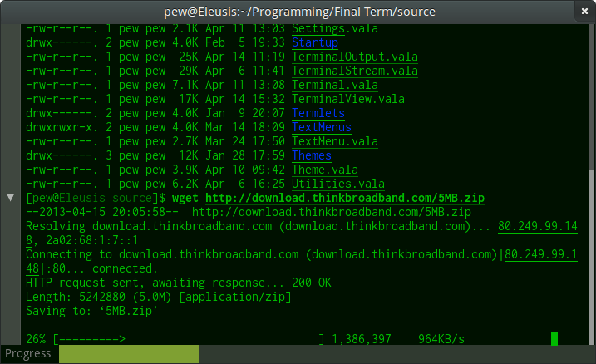The width and height of the screenshot is (596, 364).
Task: Open Theme.vala file link
Action: [x=325, y=170]
